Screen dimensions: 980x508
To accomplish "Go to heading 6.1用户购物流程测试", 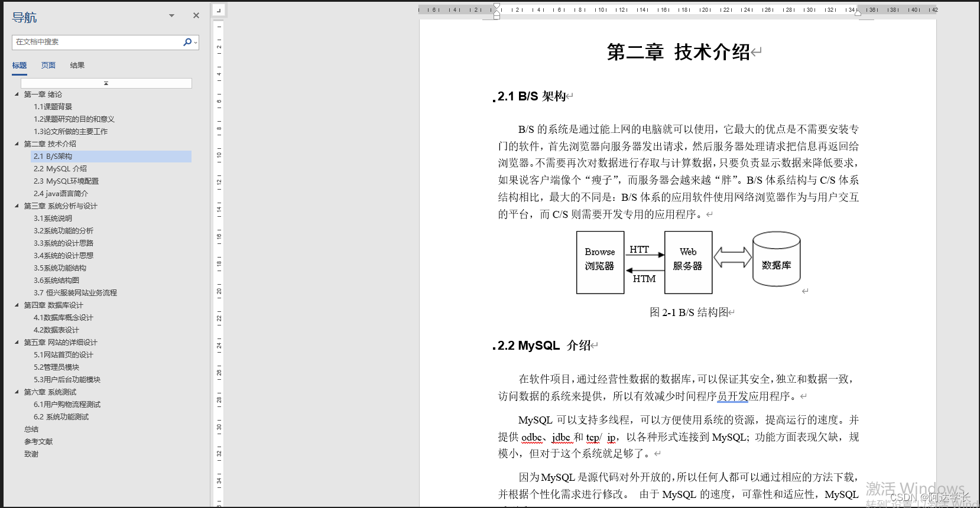I will (x=67, y=405).
